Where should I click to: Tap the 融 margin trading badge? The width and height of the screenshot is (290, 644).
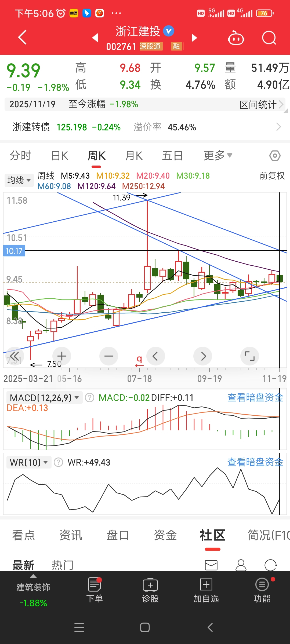pos(176,46)
